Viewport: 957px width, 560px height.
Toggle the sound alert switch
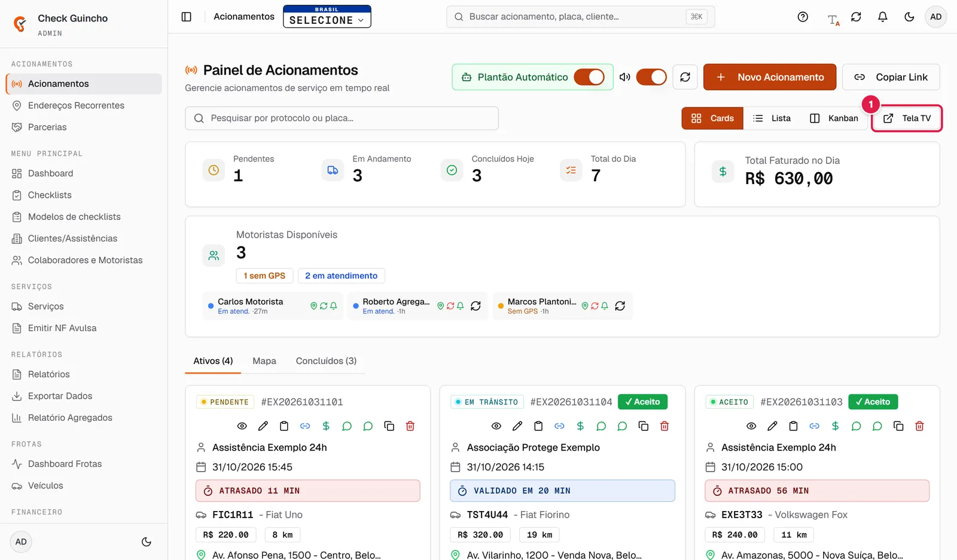pyautogui.click(x=651, y=77)
